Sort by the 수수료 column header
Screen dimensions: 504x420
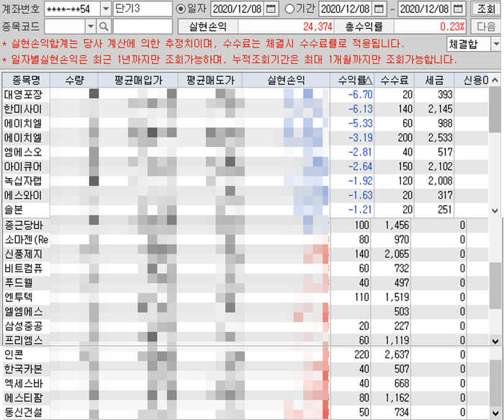pyautogui.click(x=395, y=80)
